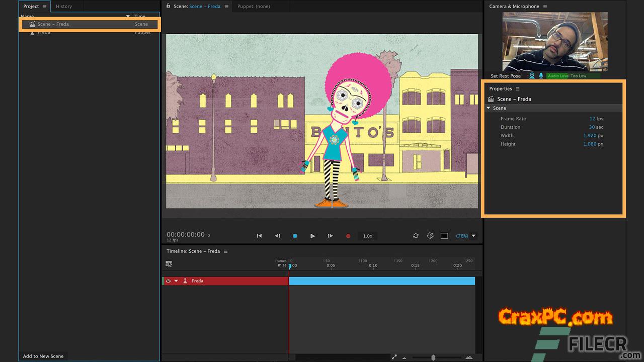Toggle the microphone input icon
This screenshot has width=644, height=362.
coord(541,76)
